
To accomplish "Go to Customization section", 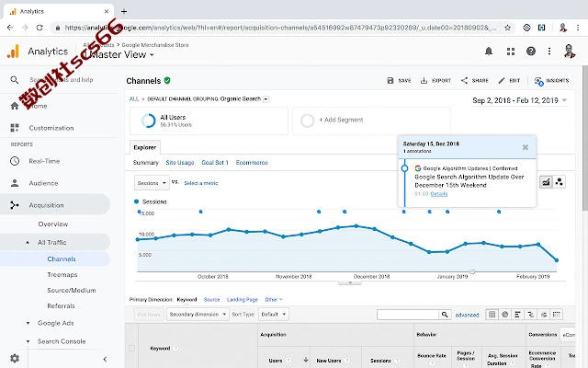I will (51, 128).
